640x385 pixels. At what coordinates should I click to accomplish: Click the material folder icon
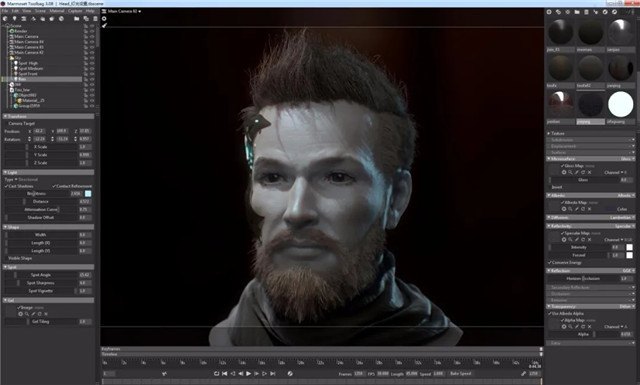pos(577,12)
